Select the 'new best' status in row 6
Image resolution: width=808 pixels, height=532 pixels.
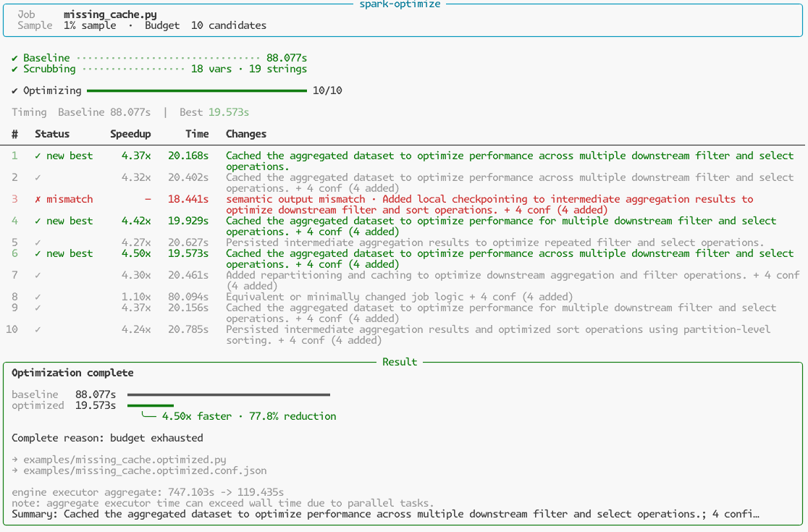pos(70,253)
